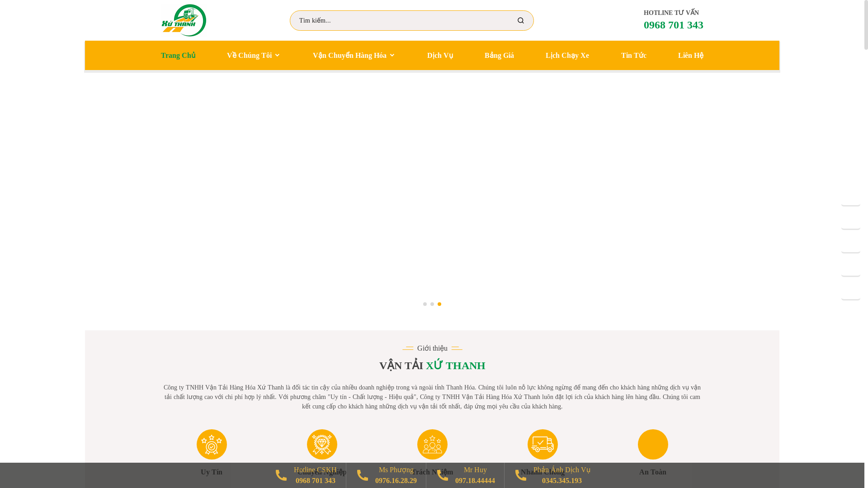Click the Trách Nhiệm people icon
Viewport: 868px width, 488px height.
click(432, 445)
